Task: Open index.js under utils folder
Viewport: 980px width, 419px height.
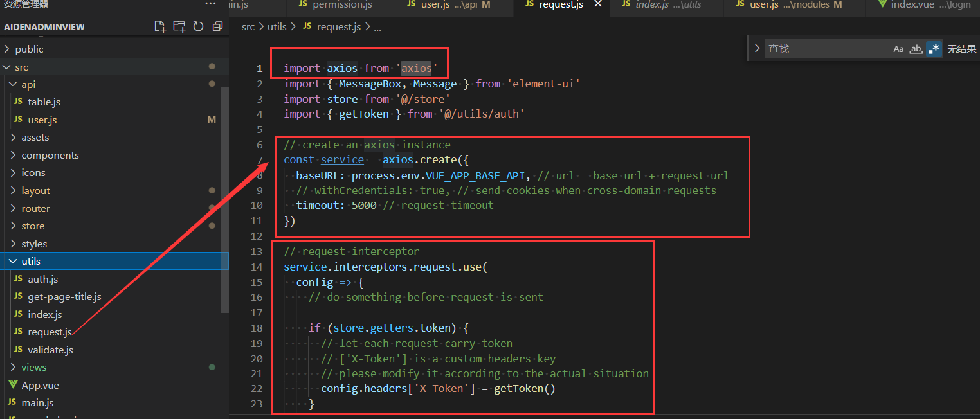Action: click(45, 315)
